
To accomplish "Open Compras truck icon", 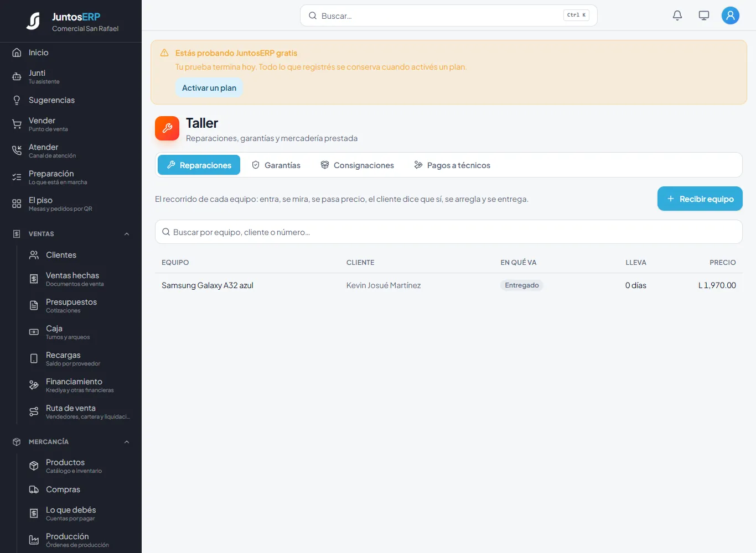I will pyautogui.click(x=34, y=489).
